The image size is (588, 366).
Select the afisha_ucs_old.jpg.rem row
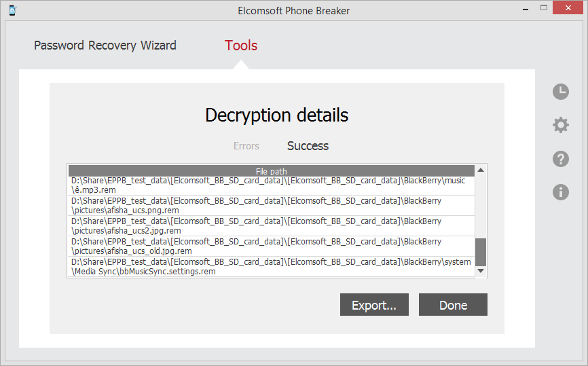[271, 246]
